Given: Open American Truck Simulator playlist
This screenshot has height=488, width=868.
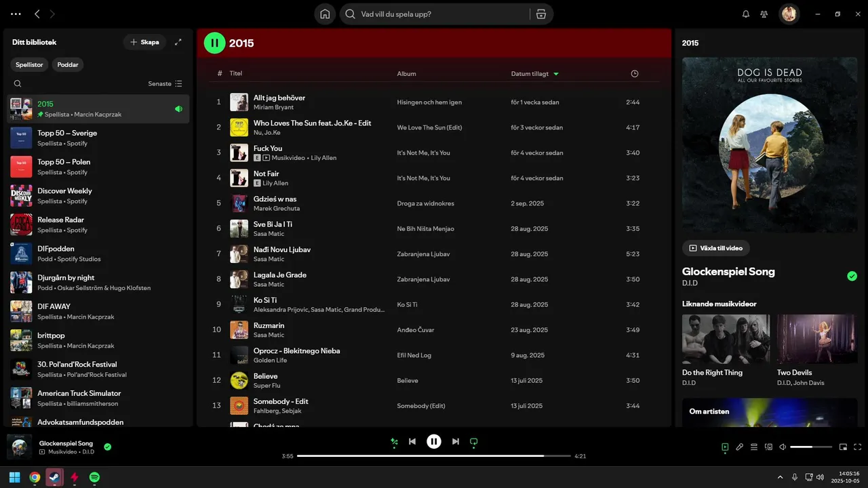Looking at the screenshot, I should (x=98, y=398).
